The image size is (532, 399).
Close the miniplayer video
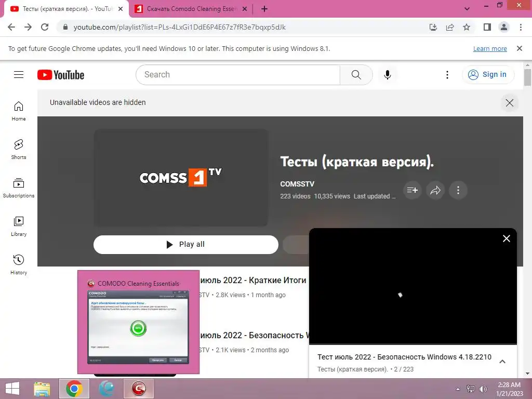pos(506,238)
